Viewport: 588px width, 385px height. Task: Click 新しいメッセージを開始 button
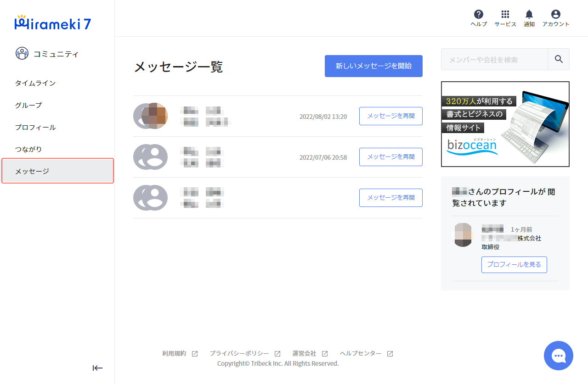[x=373, y=66]
